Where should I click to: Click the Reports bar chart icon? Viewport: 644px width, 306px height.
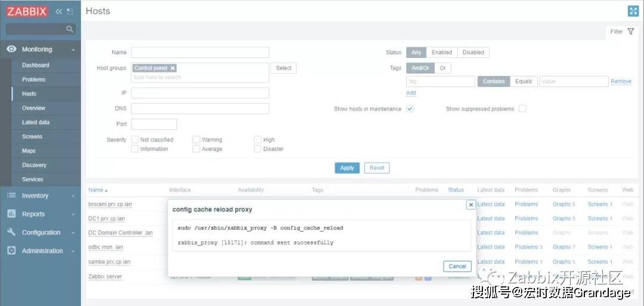(x=11, y=214)
